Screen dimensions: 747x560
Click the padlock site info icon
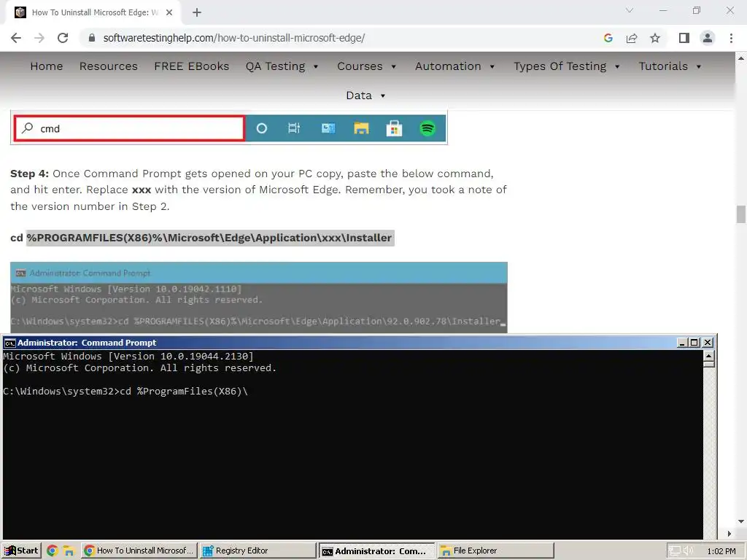(92, 38)
